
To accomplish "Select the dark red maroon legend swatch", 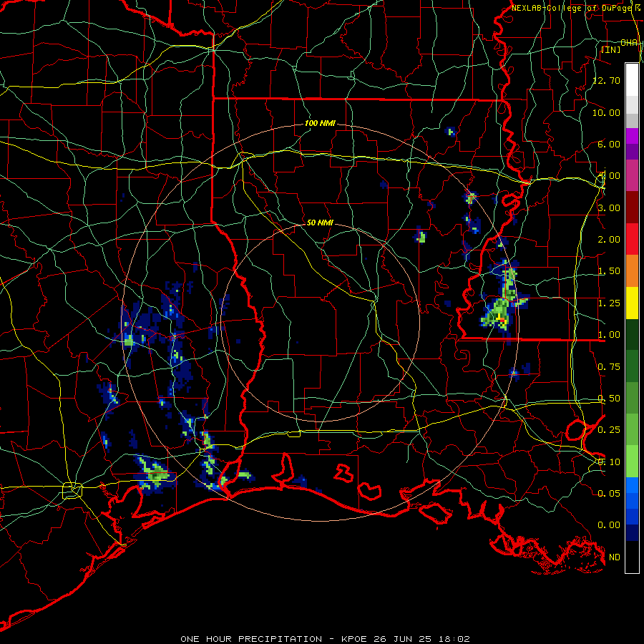I will 632,208.
